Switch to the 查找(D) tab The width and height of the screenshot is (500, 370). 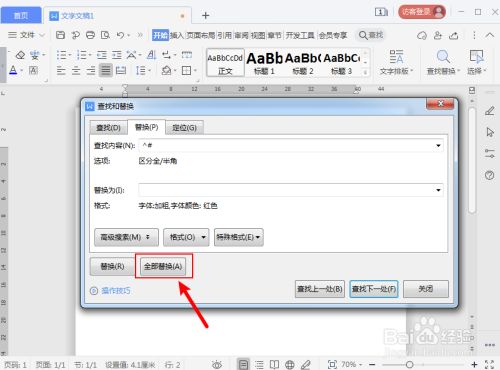click(x=108, y=128)
